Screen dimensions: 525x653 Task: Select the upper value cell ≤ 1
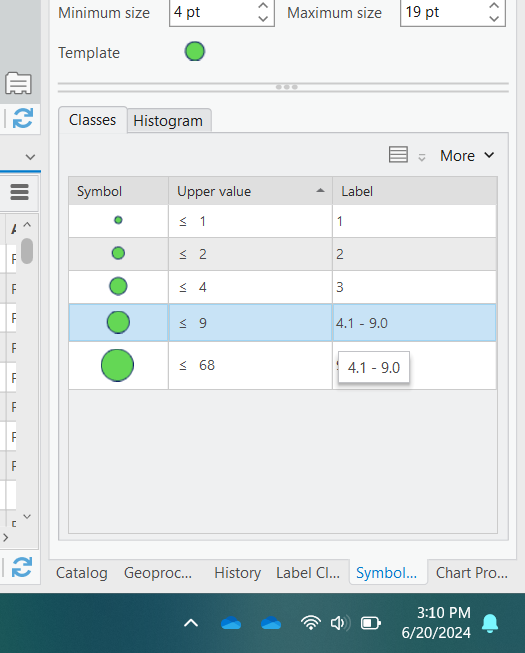(x=250, y=221)
